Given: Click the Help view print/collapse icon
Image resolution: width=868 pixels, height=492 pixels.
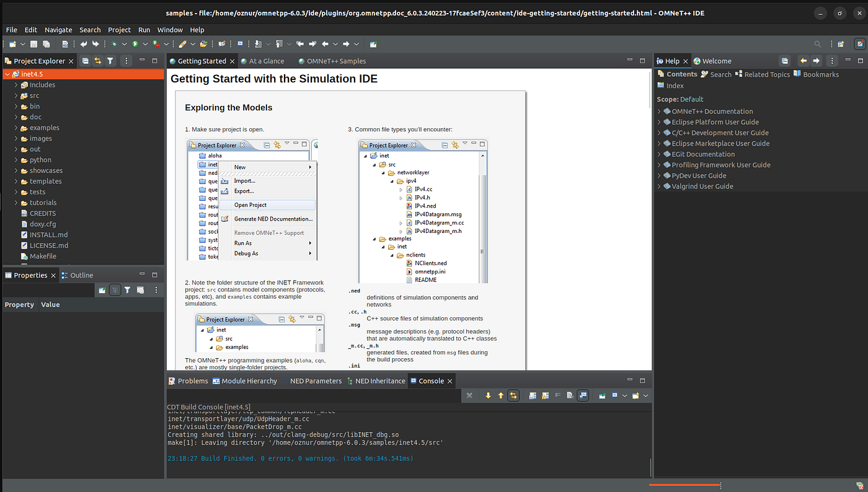Looking at the screenshot, I should (x=785, y=61).
